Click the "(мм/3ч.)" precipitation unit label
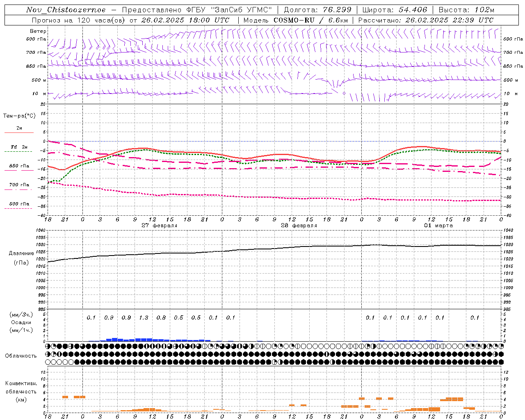The image size is (525, 420). 21,315
